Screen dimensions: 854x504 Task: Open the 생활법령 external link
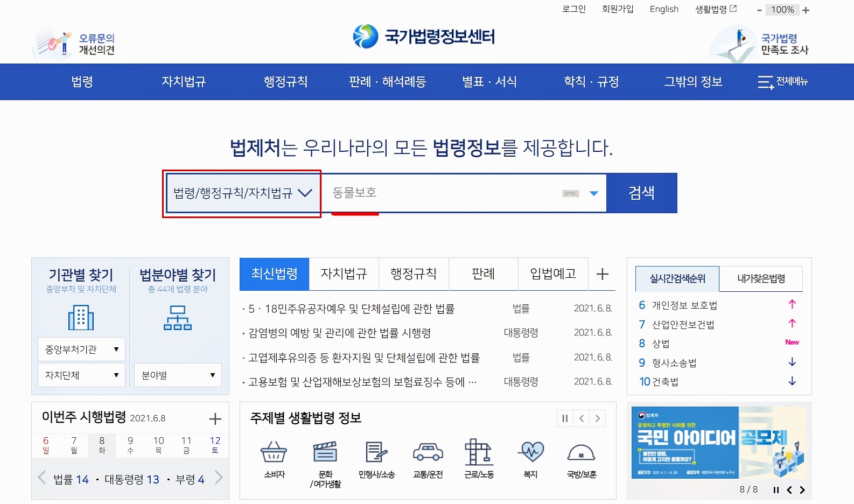pyautogui.click(x=716, y=9)
